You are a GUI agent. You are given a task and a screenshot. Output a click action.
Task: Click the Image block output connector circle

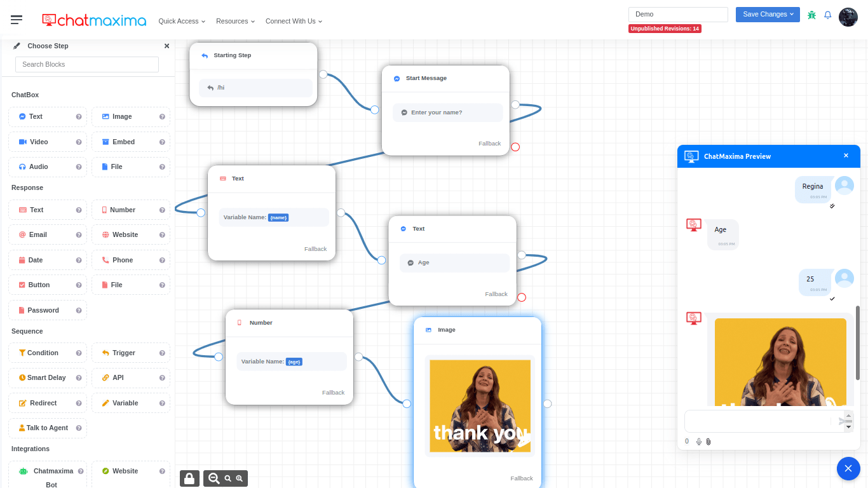pos(547,403)
